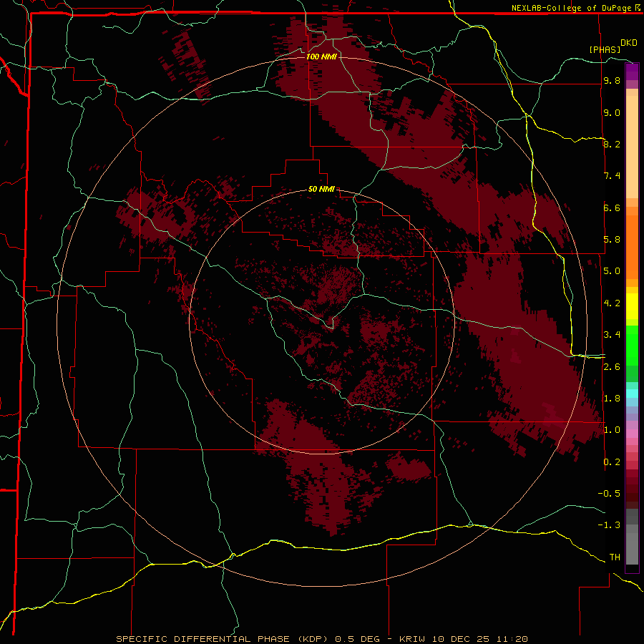644x644 pixels.
Task: Click the 1.8 value on the color scale
Action: 612,398
